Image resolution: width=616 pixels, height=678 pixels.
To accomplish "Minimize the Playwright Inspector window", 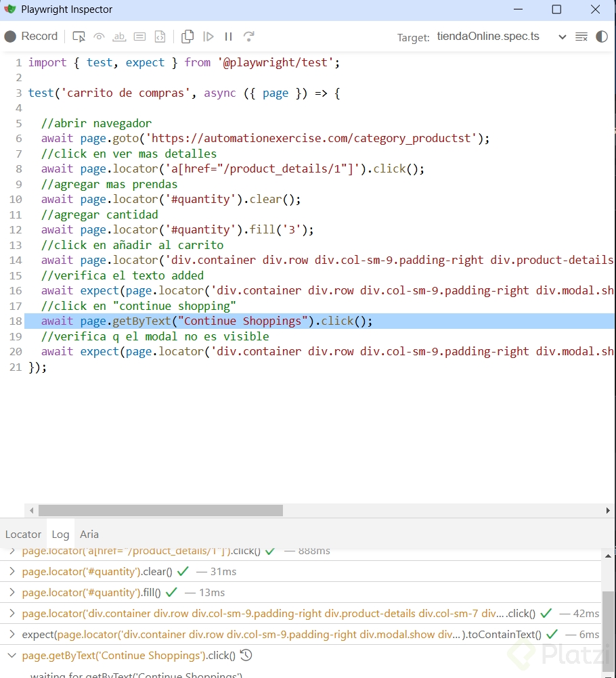I will (x=519, y=9).
